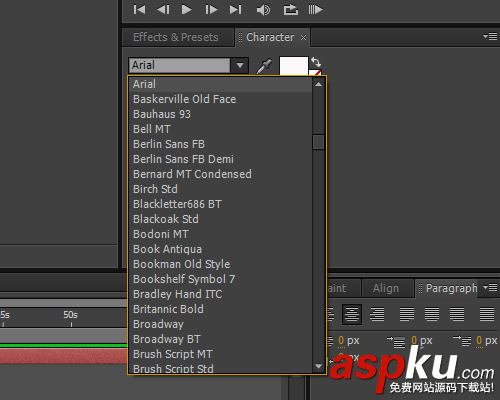Viewport: 500px width, 400px height.
Task: Pick Bernard MT Condensed font
Action: [x=220, y=174]
